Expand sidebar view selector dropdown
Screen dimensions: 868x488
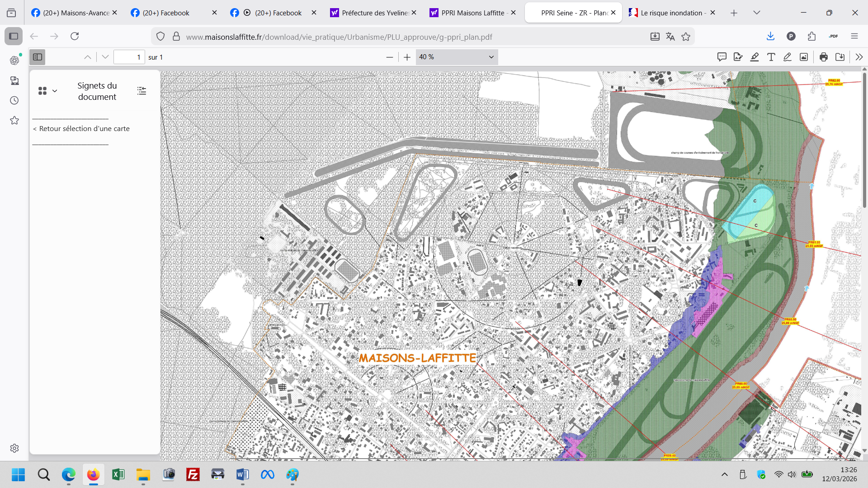click(x=47, y=91)
